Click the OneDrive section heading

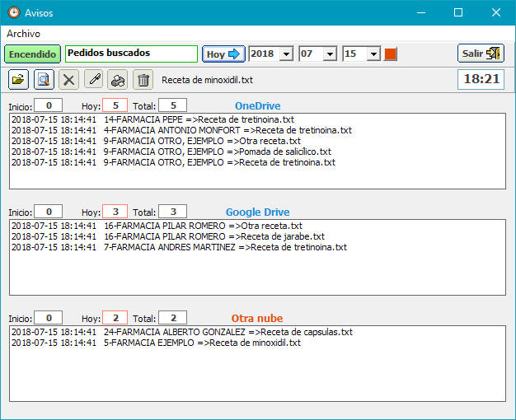258,106
